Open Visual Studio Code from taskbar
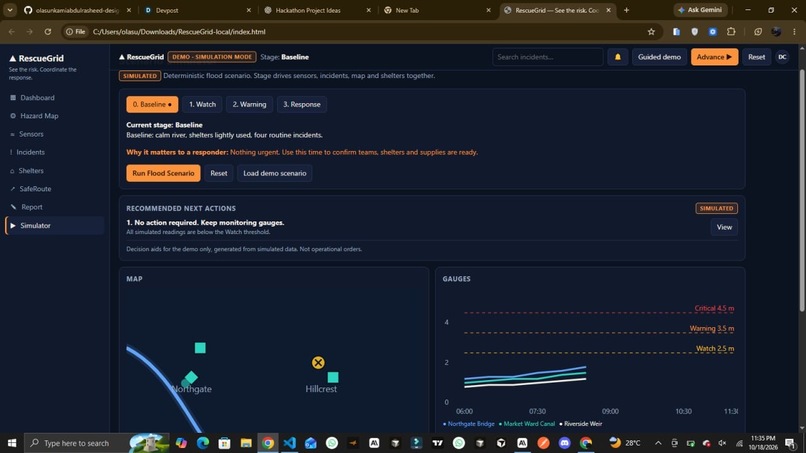This screenshot has width=806, height=453. click(289, 443)
